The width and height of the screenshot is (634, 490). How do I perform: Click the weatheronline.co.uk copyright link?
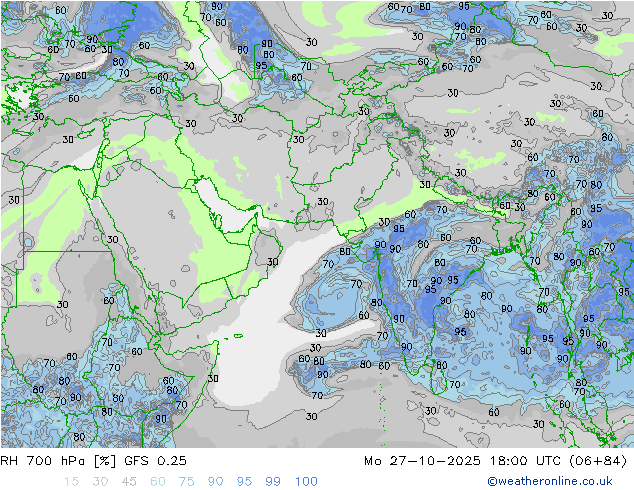pos(550,481)
